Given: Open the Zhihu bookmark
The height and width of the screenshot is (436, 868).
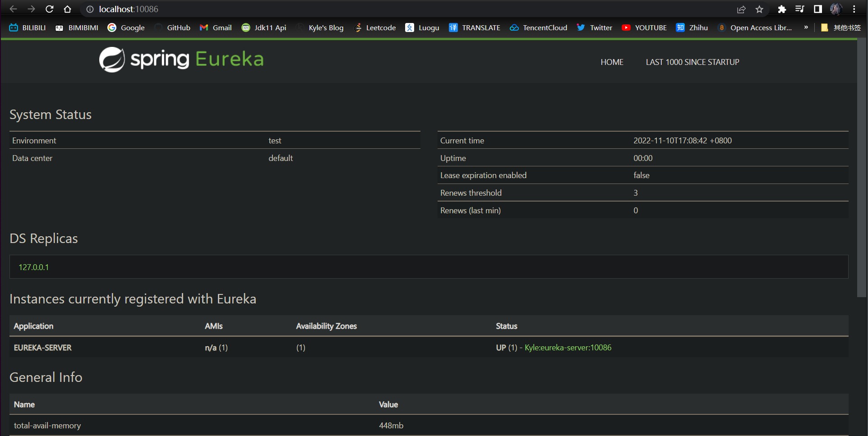Looking at the screenshot, I should pos(692,28).
